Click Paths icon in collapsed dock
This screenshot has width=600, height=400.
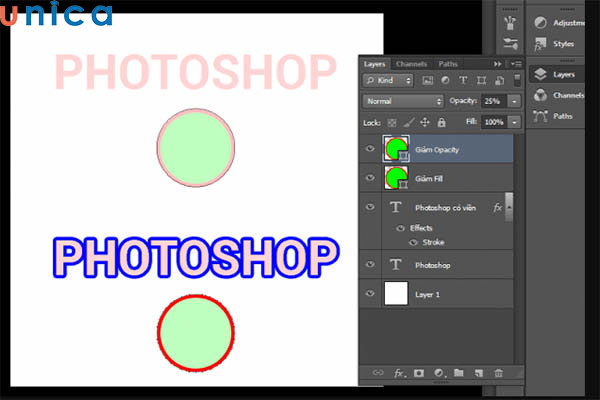coord(540,116)
